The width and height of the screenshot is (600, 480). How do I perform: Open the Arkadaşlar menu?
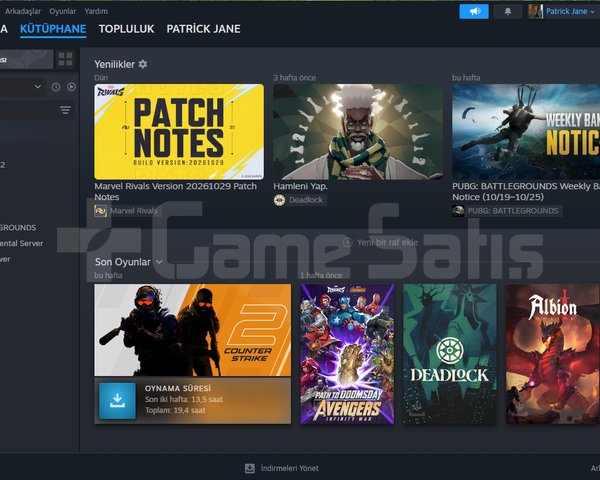pos(23,11)
